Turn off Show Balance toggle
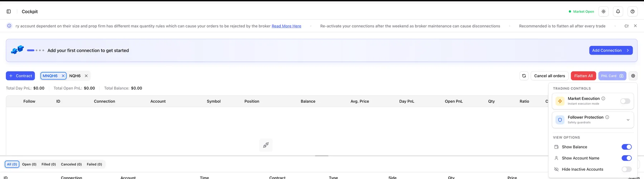Viewport: 644px width, 179px height. (x=626, y=147)
